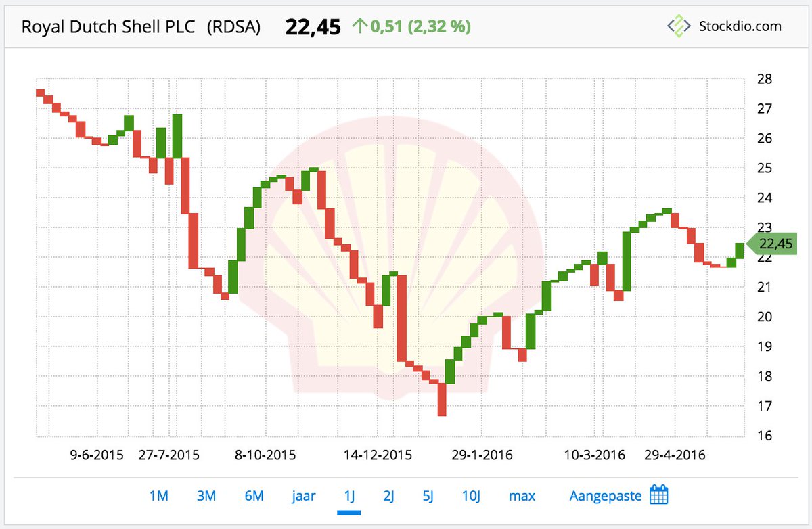Click the 27-7-2015 date label

169,455
